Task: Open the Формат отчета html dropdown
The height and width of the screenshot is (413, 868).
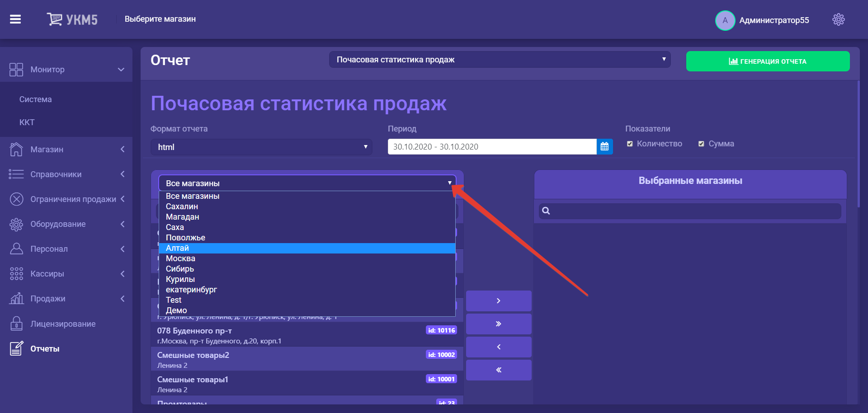Action: [x=261, y=147]
